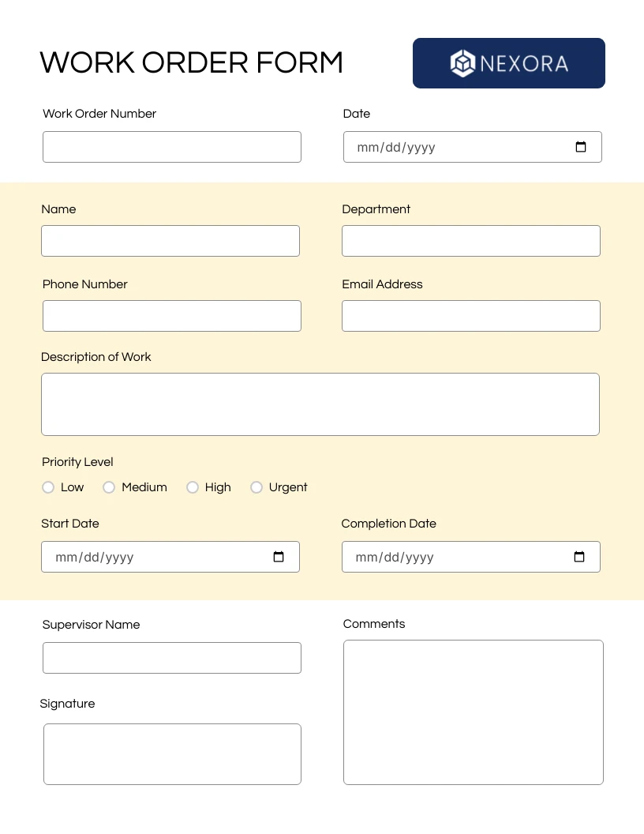This screenshot has height=834, width=644.
Task: Click the 'Supervisor Name' label
Action: (91, 625)
